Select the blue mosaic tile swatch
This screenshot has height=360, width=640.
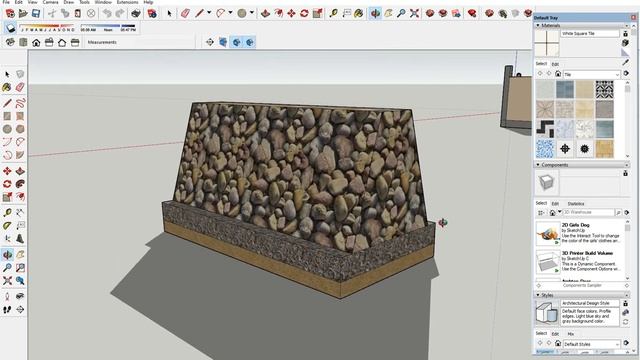(545, 149)
